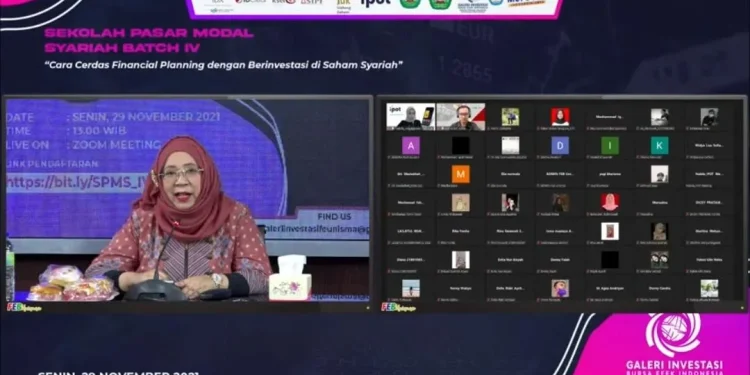Select pink hijab avatar on red background
This screenshot has width=750, height=375.
coord(610,202)
